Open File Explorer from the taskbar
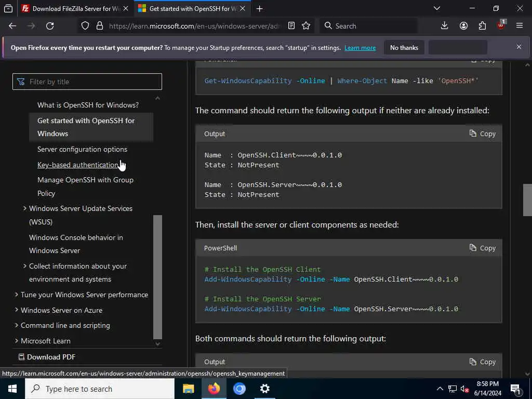The height and width of the screenshot is (399, 532). tap(188, 389)
